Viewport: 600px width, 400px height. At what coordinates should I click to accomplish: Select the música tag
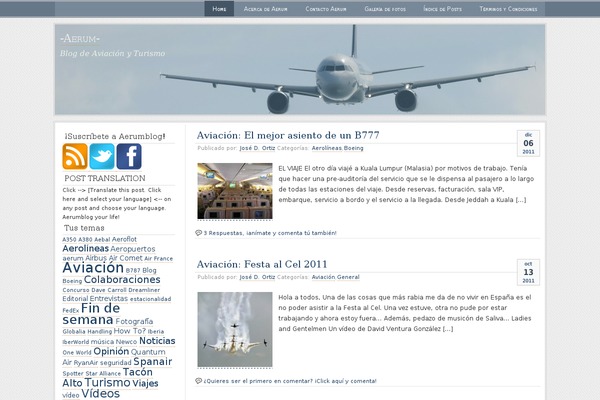pos(102,342)
